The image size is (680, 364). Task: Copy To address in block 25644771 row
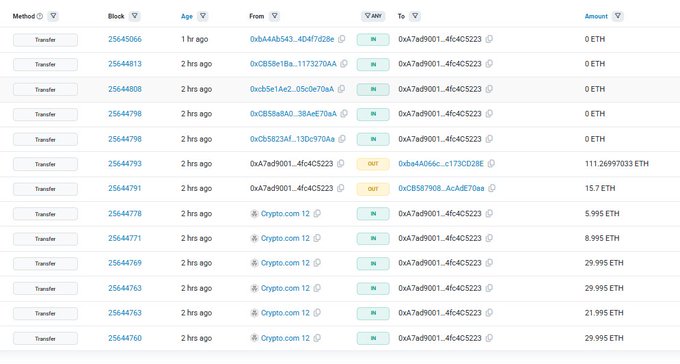tap(489, 238)
